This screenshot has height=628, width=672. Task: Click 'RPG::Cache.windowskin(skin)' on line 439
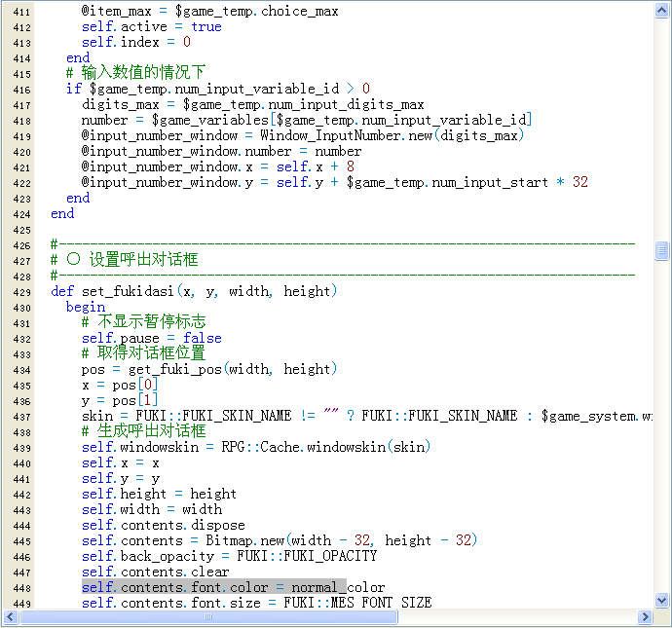325,447
